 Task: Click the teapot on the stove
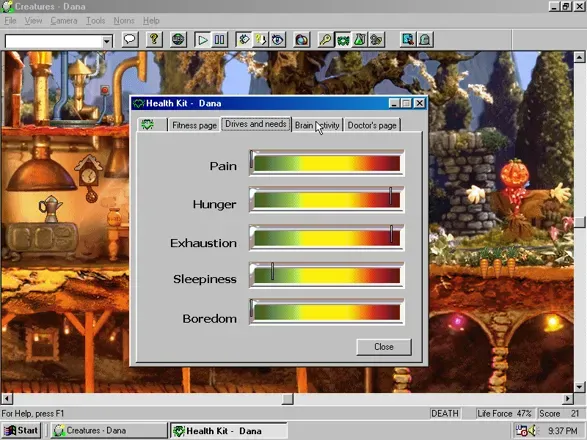pos(50,208)
